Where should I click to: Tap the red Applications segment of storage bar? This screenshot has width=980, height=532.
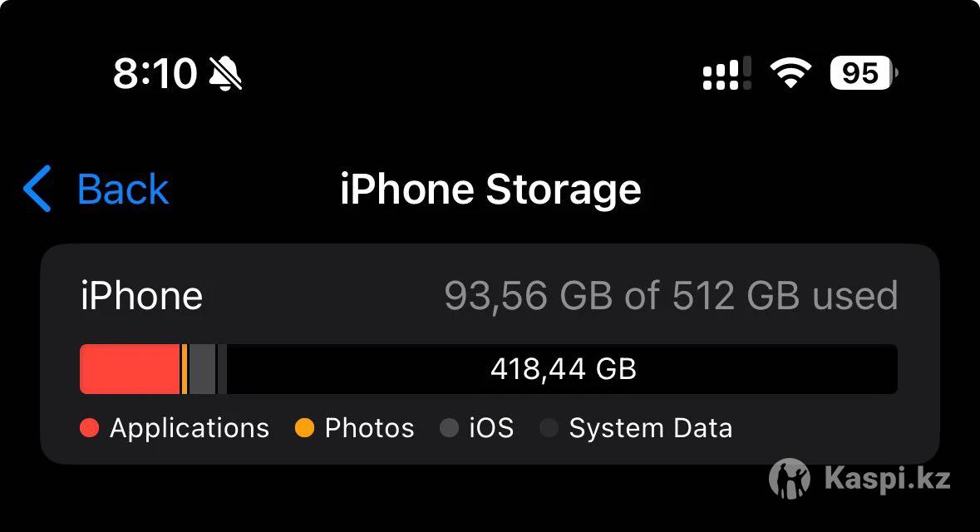pos(130,369)
